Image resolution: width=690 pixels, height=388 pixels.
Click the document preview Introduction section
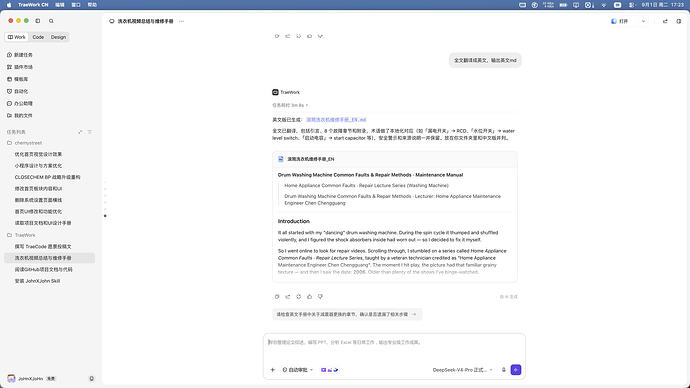[x=294, y=221]
